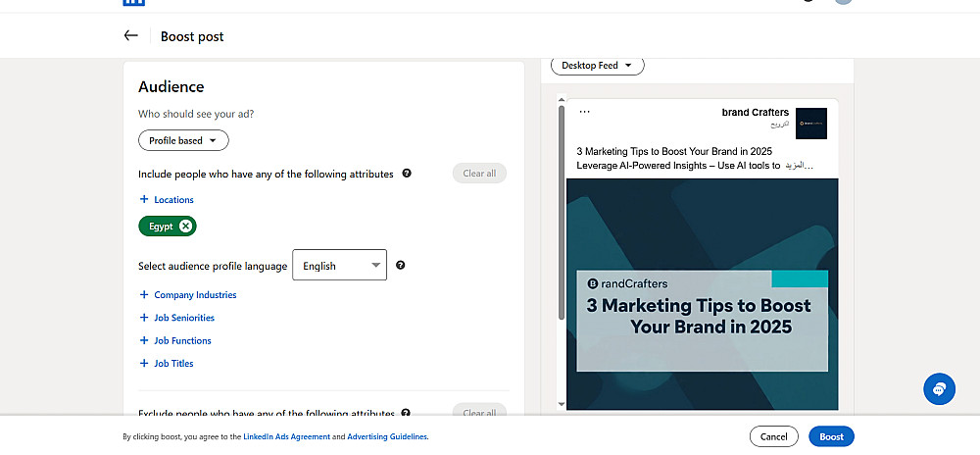The height and width of the screenshot is (455, 980).
Task: Click the help icon next to Include attributes
Action: [407, 174]
